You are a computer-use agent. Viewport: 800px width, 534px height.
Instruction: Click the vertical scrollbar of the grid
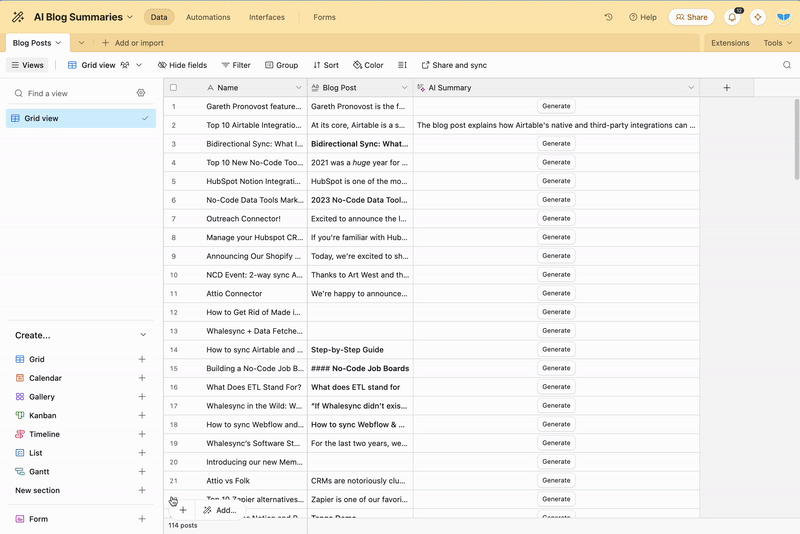796,139
